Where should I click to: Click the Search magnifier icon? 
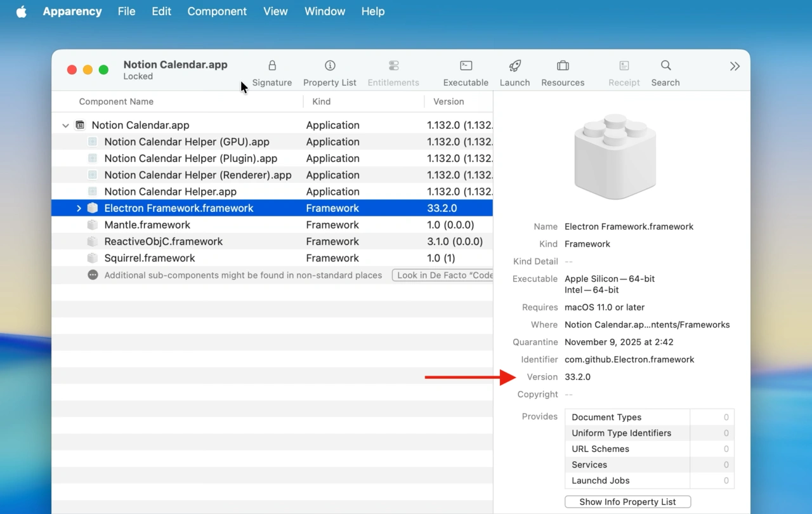(665, 66)
